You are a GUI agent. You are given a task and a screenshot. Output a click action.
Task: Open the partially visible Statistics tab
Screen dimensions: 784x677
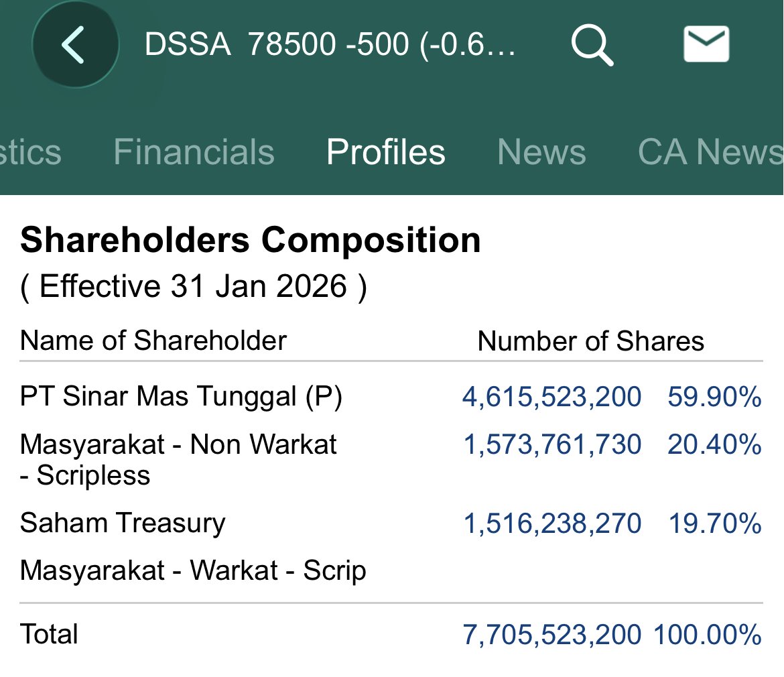coord(31,151)
